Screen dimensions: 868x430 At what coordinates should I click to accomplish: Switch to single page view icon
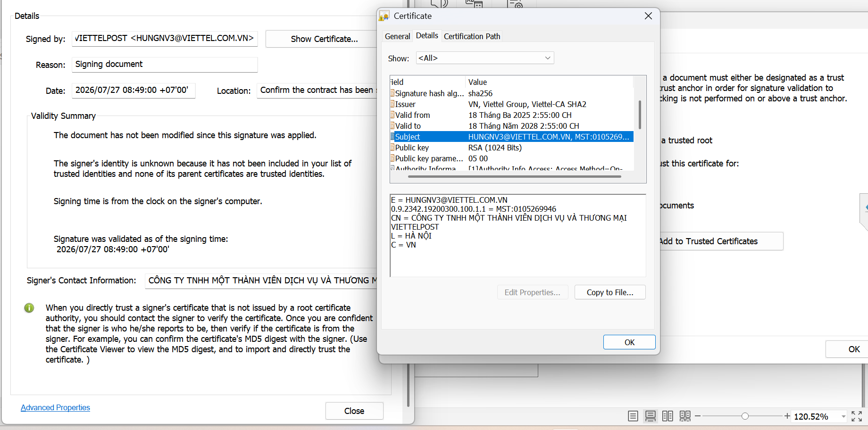pyautogui.click(x=633, y=416)
